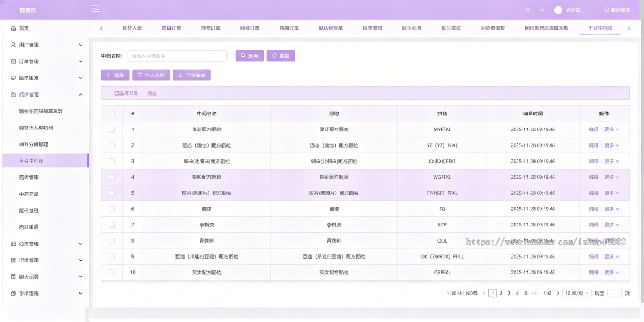644x322 pixels.
Task: Click the 导入药品 import button
Action: pos(151,75)
